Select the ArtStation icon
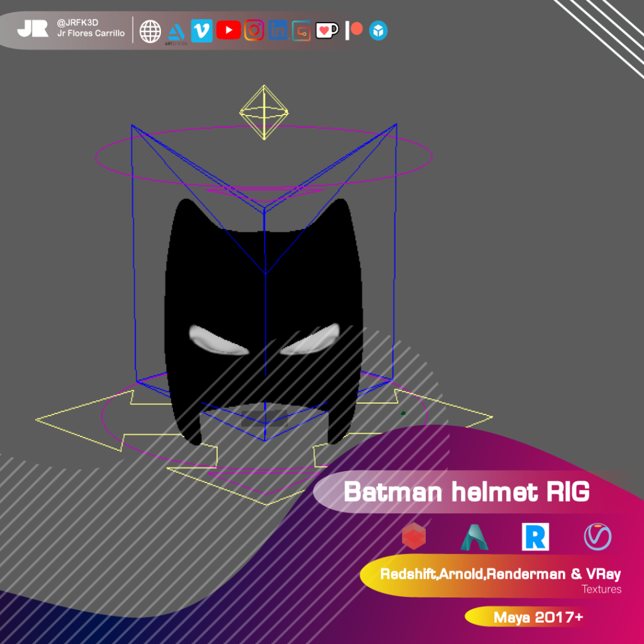Screen dimensions: 644x644 177,30
